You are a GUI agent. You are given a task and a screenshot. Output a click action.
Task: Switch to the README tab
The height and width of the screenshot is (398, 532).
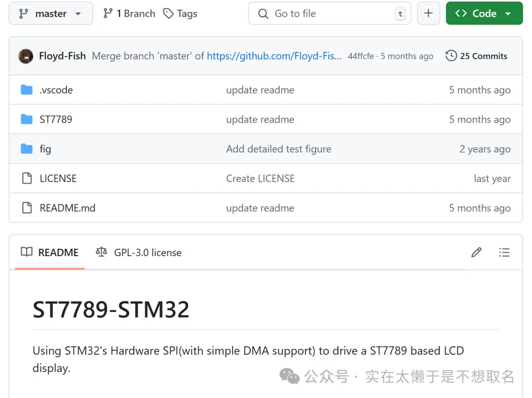tap(50, 253)
